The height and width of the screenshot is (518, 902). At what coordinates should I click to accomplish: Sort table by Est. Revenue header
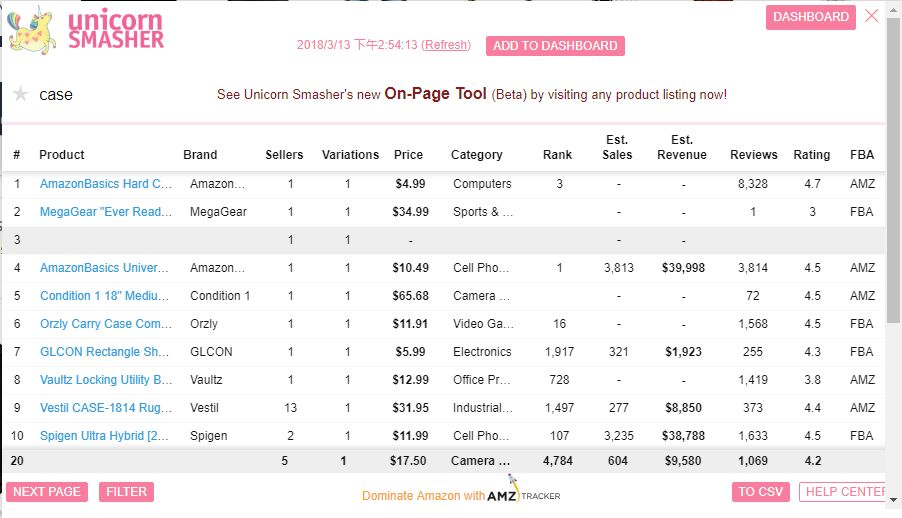click(x=682, y=147)
